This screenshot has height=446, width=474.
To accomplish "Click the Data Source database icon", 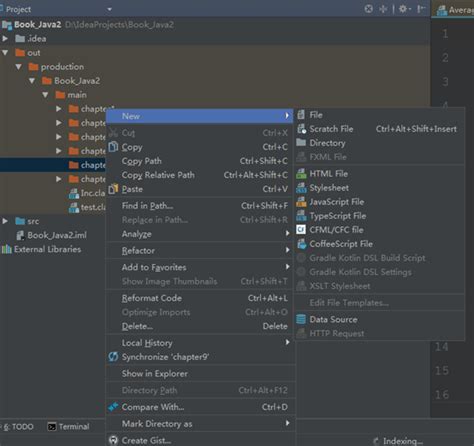I will (x=301, y=319).
